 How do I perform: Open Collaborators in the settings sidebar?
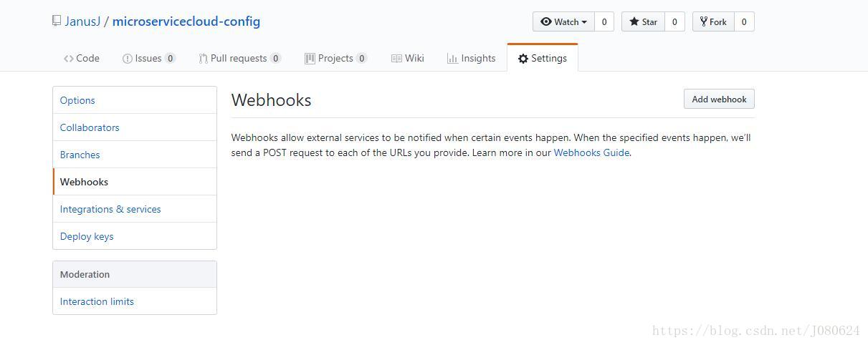coord(135,127)
